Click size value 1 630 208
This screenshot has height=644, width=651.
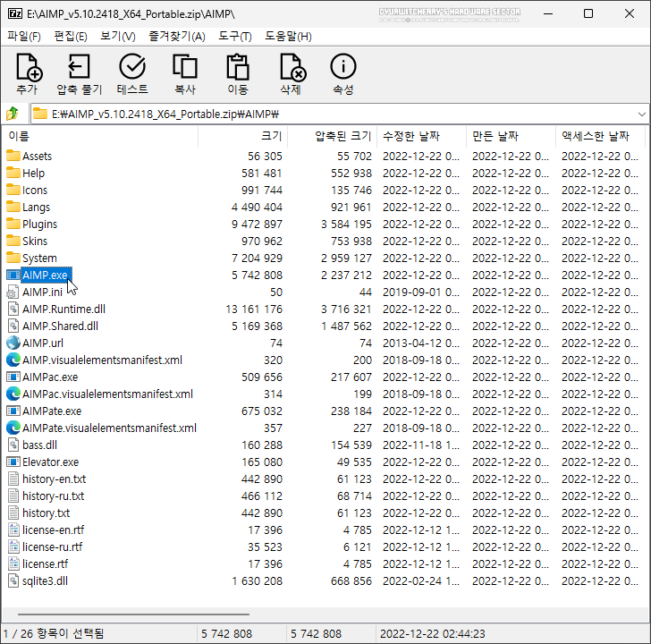(x=257, y=580)
